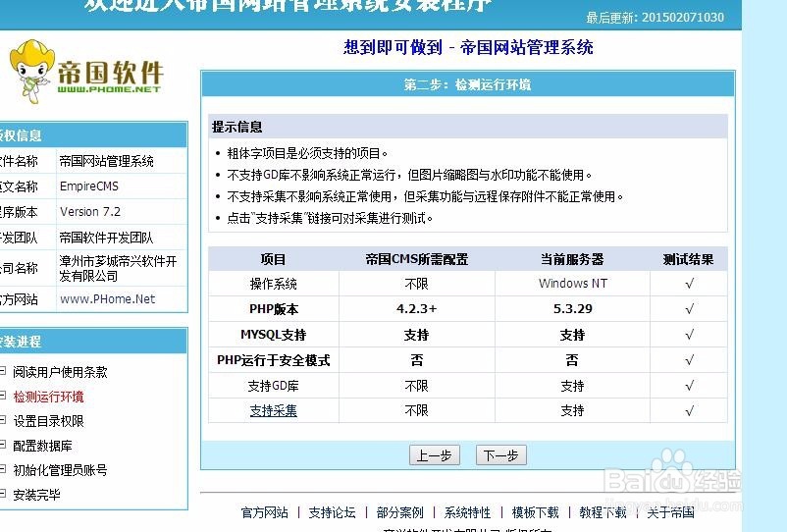
Task: Click the checkmark in PHP运行于安全模式 row
Action: [x=690, y=360]
